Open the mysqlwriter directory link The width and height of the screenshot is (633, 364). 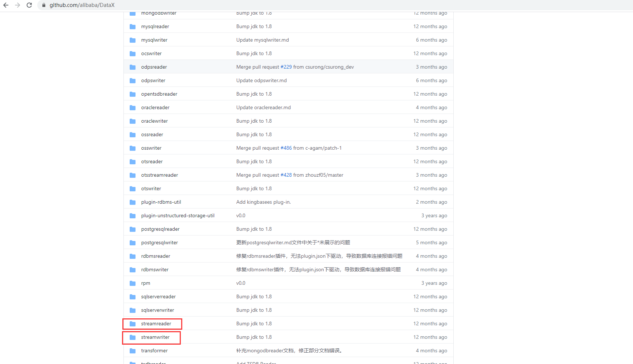155,40
